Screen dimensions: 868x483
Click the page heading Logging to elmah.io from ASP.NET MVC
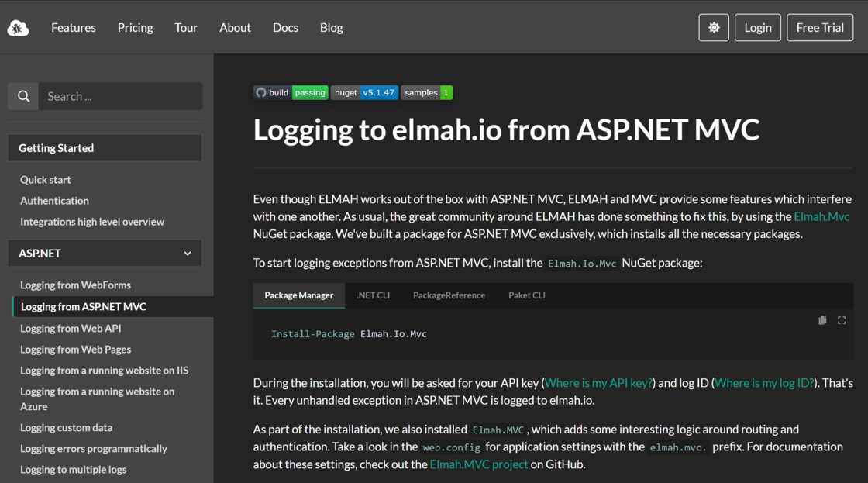point(506,130)
